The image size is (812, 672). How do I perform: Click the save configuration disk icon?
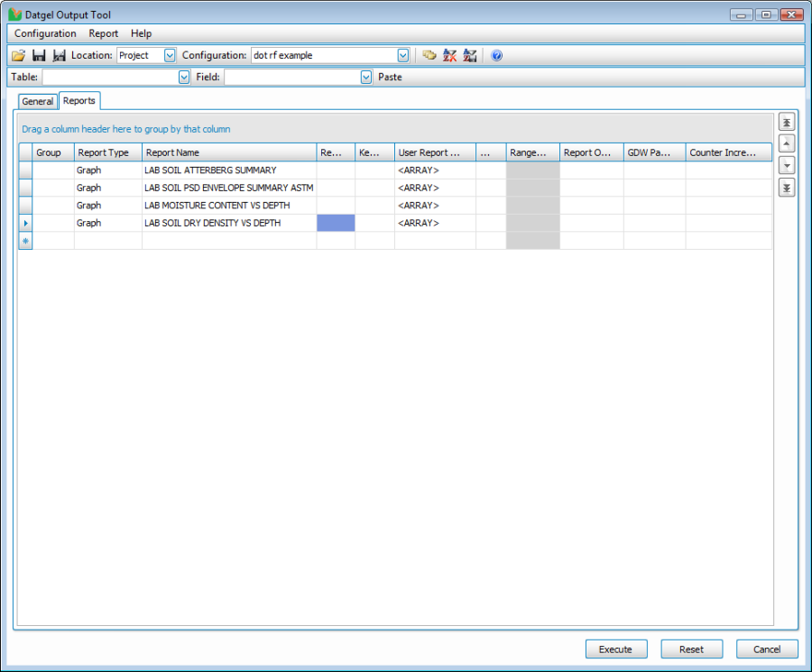39,56
